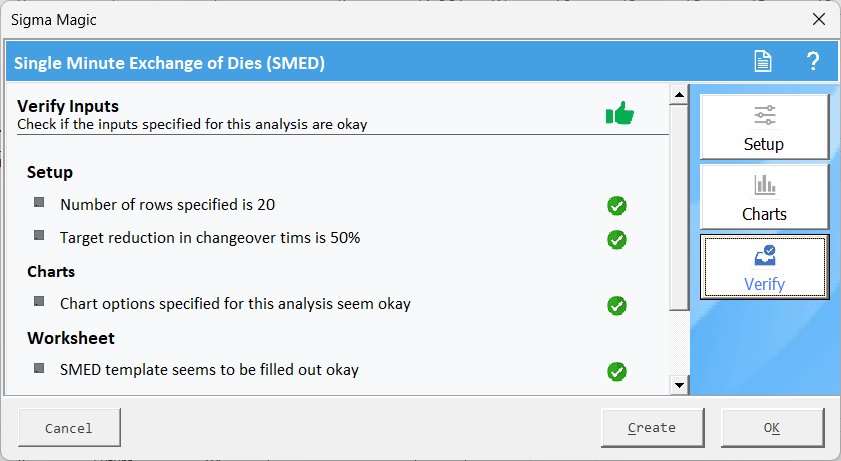The height and width of the screenshot is (461, 841).
Task: Close the Sigma Magic dialog
Action: (x=818, y=19)
